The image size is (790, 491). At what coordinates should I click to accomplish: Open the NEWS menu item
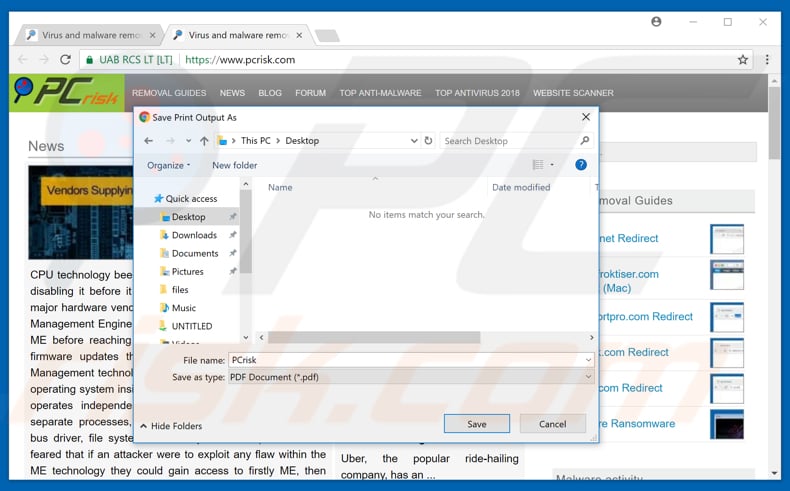(x=232, y=93)
